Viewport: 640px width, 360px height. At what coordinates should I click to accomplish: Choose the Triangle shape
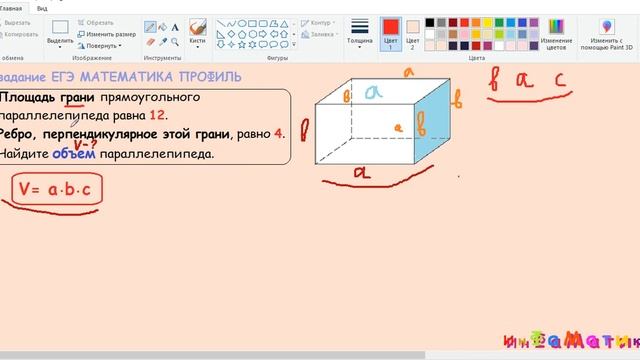tap(284, 24)
